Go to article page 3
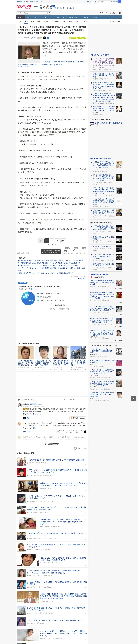 (57, 241)
